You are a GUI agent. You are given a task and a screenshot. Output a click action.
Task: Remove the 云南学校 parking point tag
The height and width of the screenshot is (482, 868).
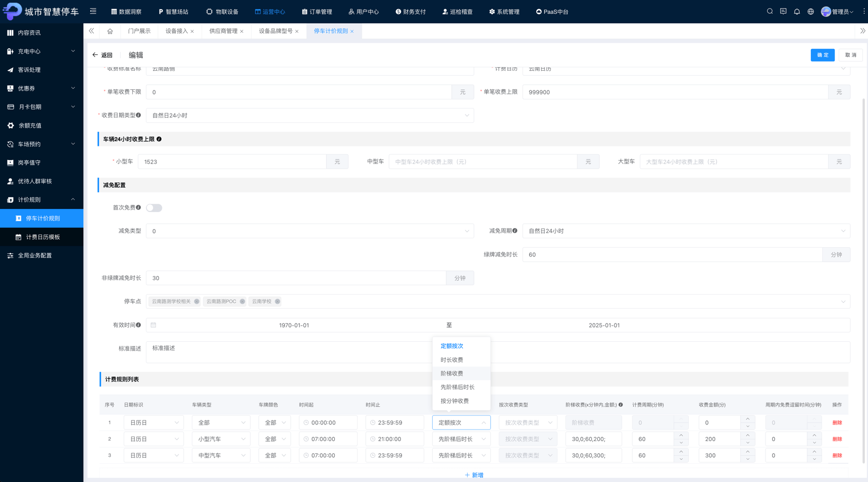click(277, 301)
